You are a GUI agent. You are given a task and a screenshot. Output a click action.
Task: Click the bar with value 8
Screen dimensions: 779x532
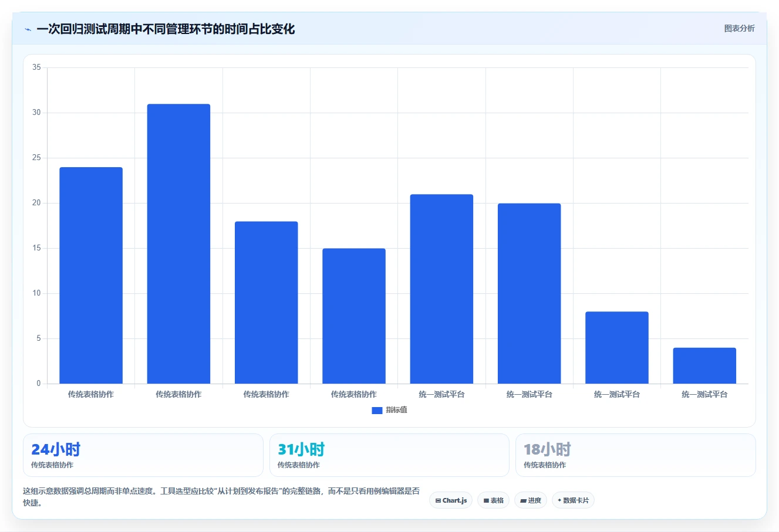click(x=617, y=348)
